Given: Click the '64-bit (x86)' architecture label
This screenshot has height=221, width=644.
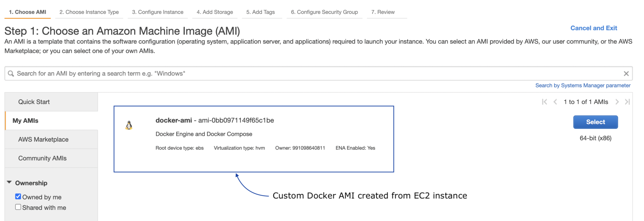Looking at the screenshot, I should (x=596, y=138).
